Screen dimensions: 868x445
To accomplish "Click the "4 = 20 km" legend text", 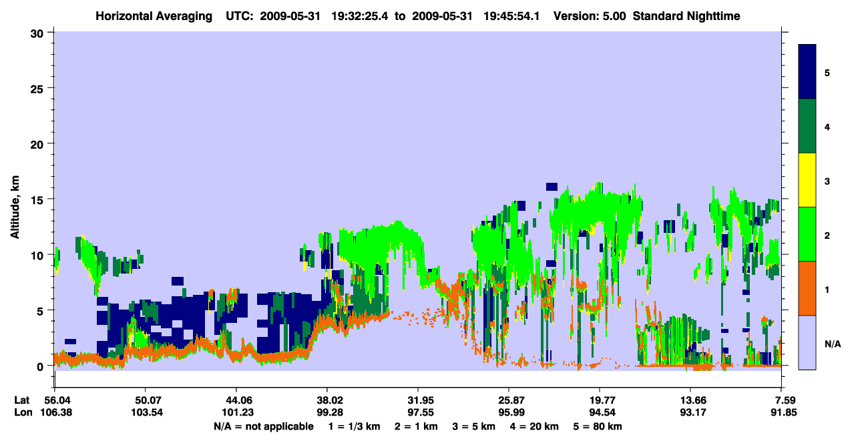I will [535, 426].
